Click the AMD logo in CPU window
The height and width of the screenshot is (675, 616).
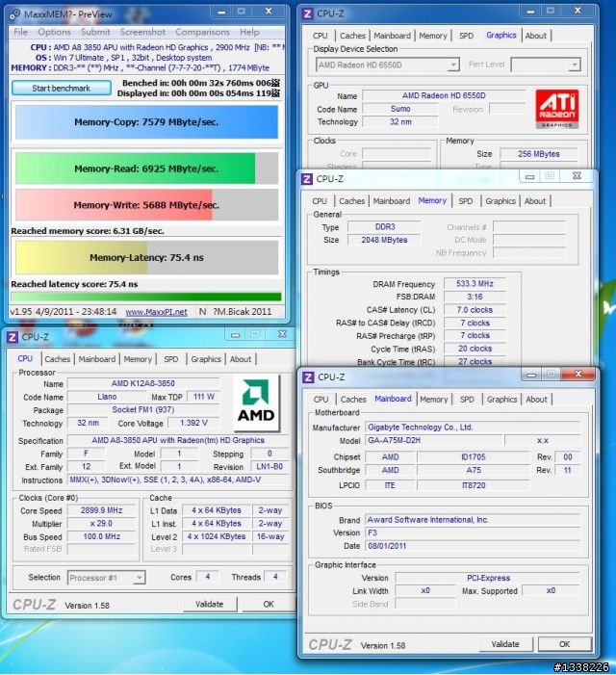(256, 402)
